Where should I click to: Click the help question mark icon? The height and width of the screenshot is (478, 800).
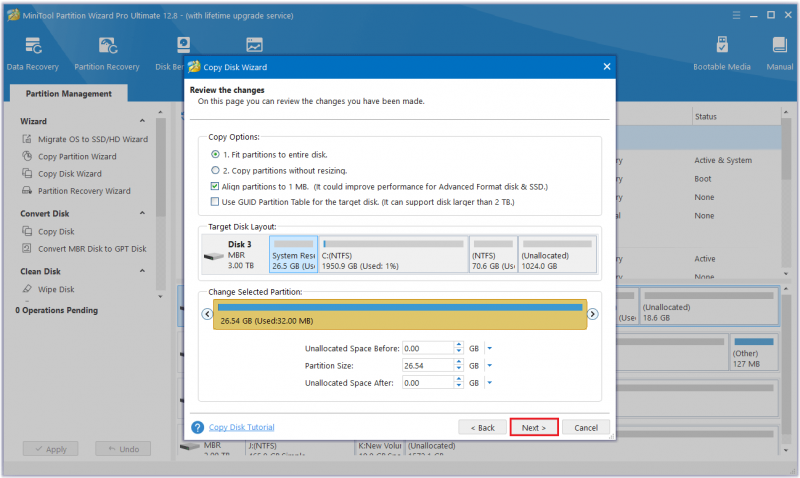pos(197,427)
